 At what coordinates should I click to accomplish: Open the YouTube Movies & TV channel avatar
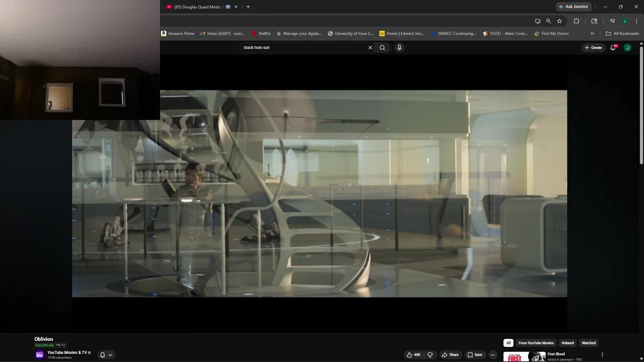pyautogui.click(x=40, y=354)
